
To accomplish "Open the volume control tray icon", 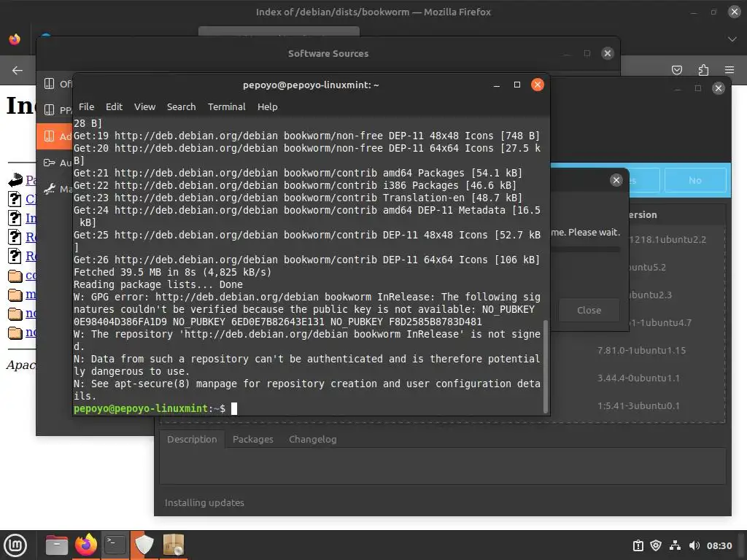I will pyautogui.click(x=694, y=545).
